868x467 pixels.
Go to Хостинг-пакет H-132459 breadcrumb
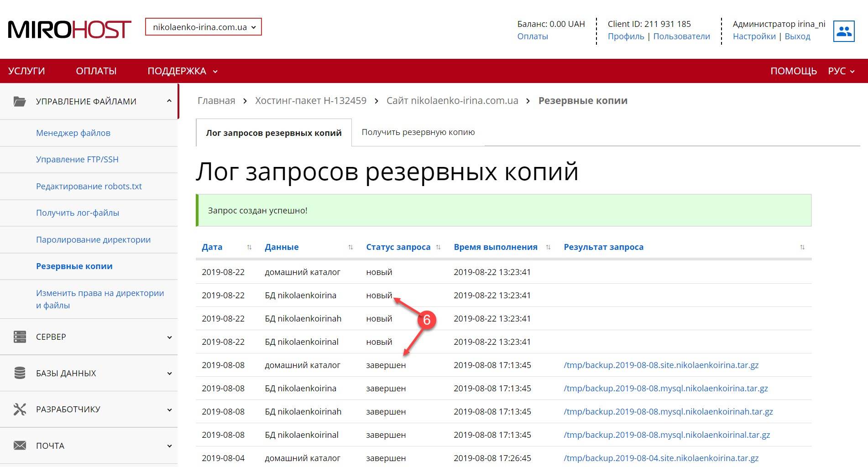[x=311, y=101]
